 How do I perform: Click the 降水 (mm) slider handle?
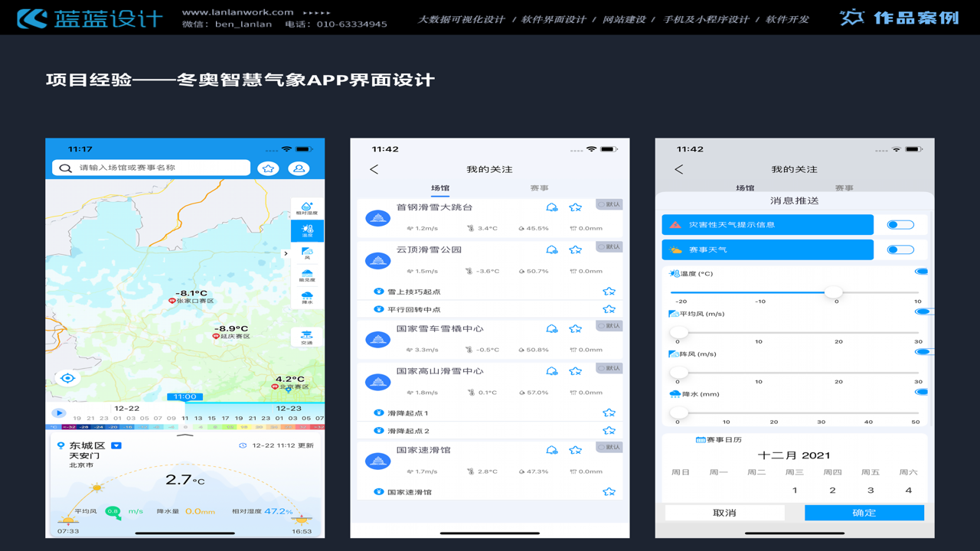click(679, 412)
